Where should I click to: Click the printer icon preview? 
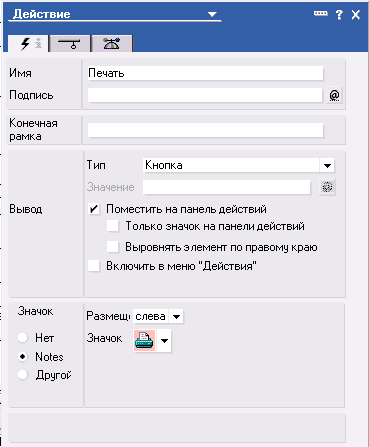pyautogui.click(x=144, y=340)
